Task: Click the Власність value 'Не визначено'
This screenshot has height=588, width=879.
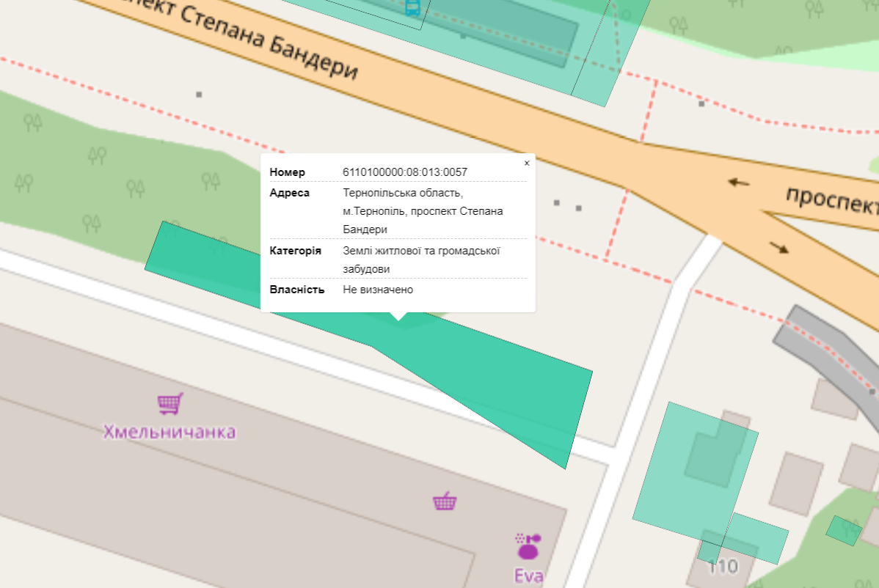Action: click(x=378, y=290)
